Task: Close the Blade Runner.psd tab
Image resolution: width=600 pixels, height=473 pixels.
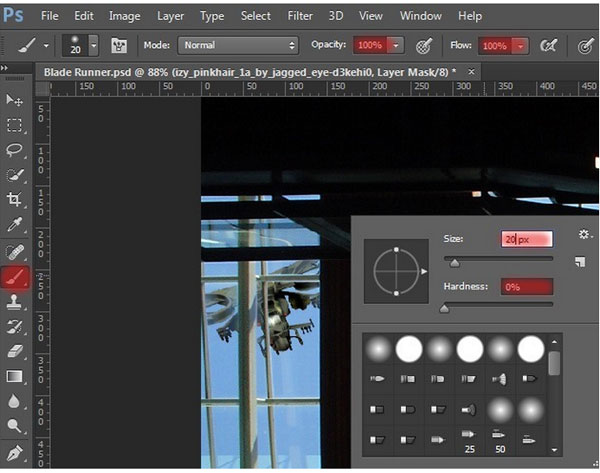Action: 471,72
